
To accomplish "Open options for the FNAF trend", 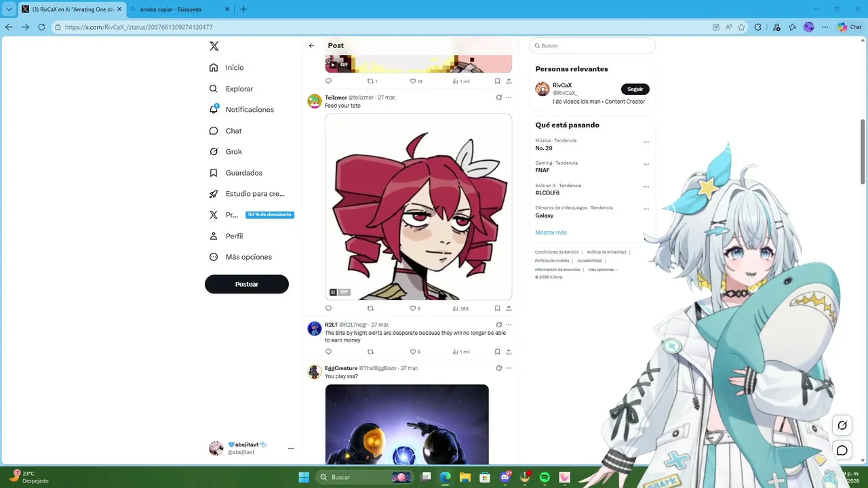I will point(646,164).
